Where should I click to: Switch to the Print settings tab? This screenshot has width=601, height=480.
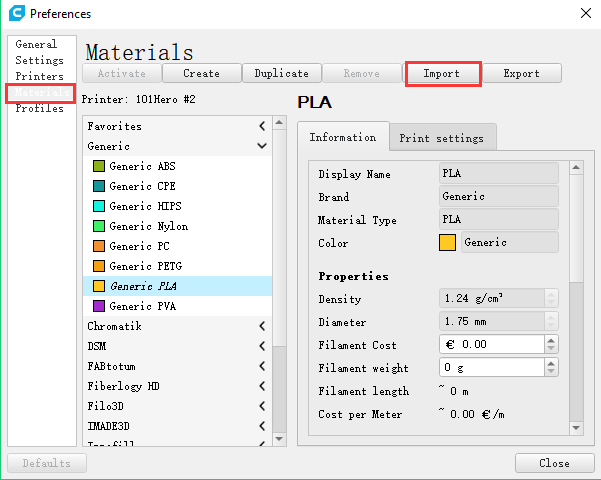tap(441, 138)
